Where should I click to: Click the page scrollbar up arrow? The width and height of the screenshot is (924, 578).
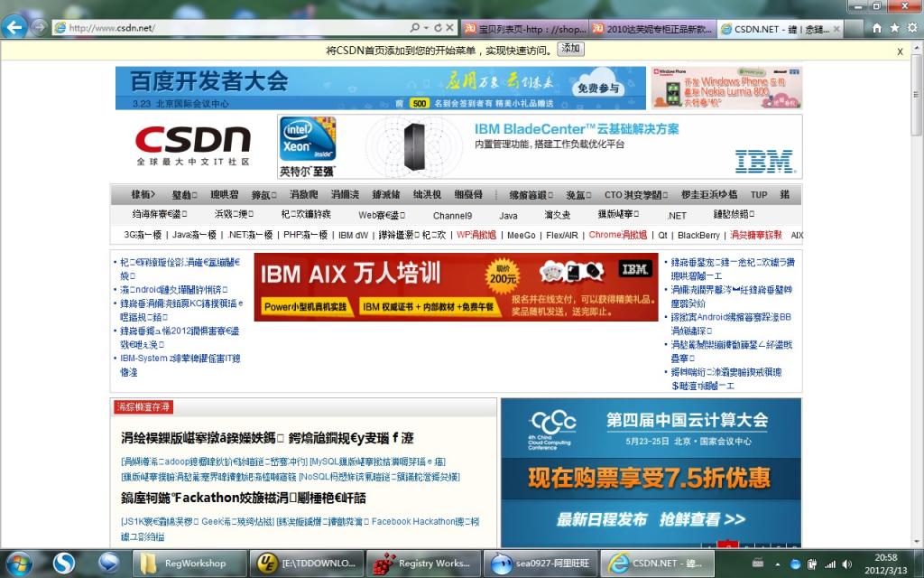(x=917, y=48)
